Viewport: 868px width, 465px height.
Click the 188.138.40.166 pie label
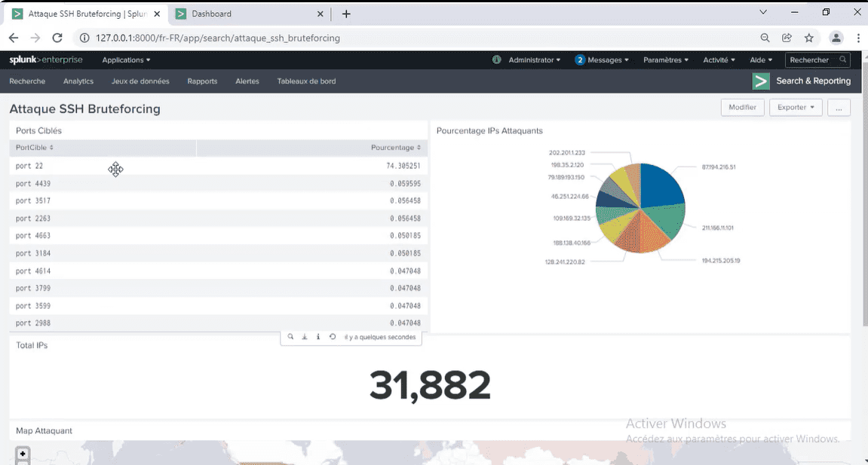(572, 243)
